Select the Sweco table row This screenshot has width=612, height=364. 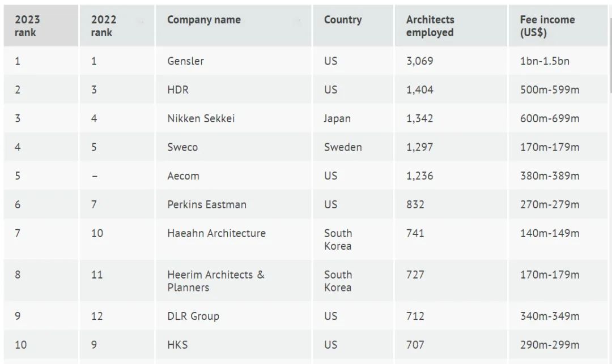point(305,147)
